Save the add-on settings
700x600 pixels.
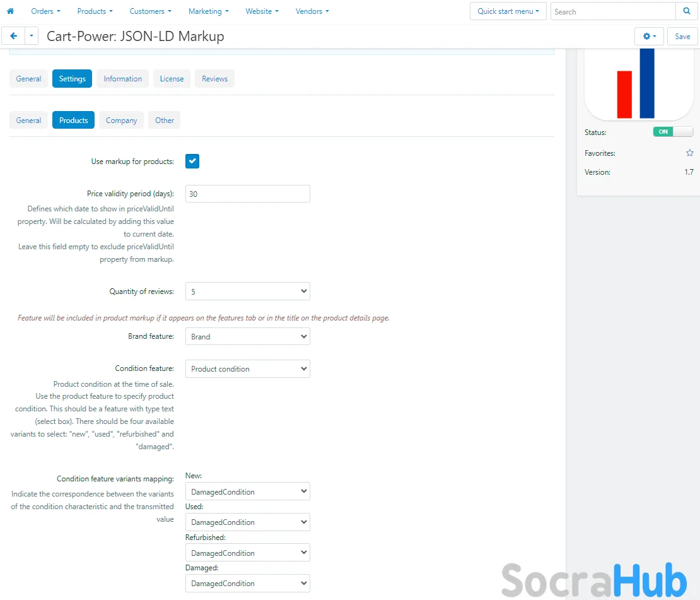click(x=682, y=36)
